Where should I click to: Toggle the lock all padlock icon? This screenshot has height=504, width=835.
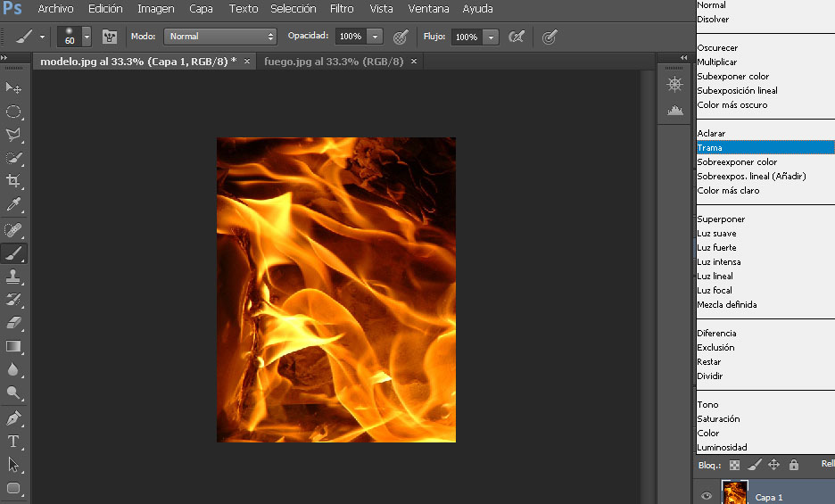(x=792, y=465)
